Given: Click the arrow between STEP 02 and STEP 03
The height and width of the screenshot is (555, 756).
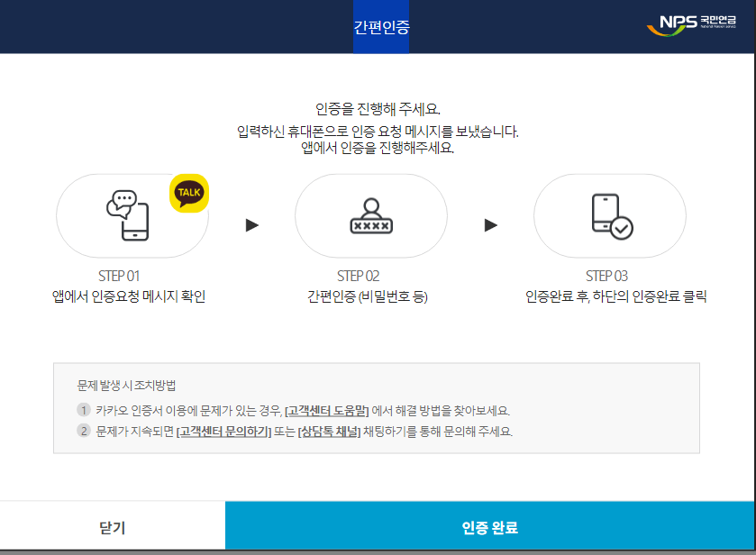Looking at the screenshot, I should tap(491, 225).
